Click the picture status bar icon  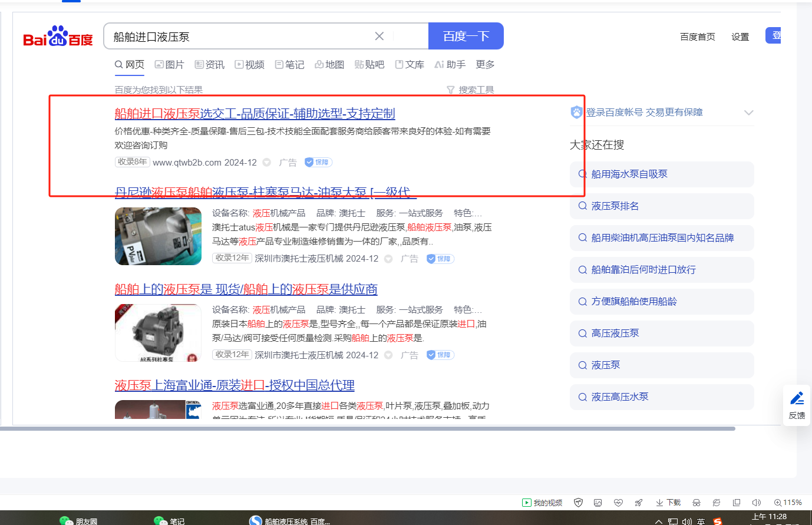point(598,503)
